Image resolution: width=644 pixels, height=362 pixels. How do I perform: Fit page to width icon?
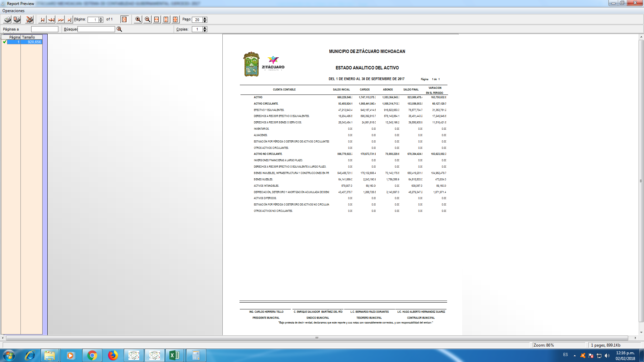pyautogui.click(x=157, y=19)
